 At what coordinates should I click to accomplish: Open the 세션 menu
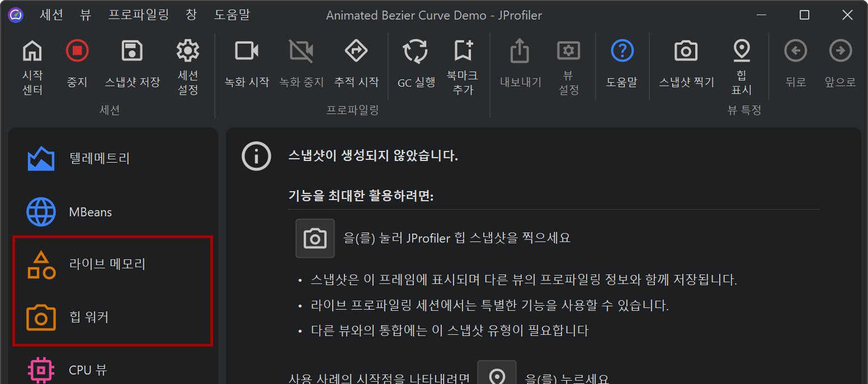pyautogui.click(x=51, y=15)
